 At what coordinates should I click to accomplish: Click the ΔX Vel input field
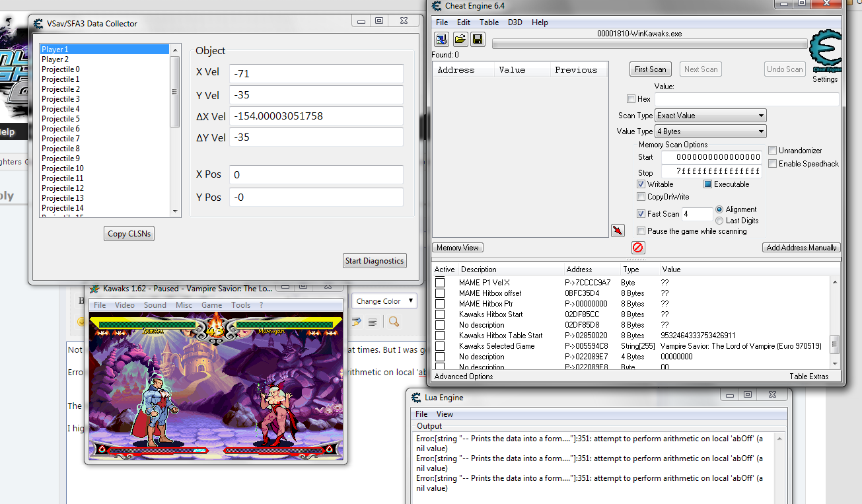(x=316, y=116)
